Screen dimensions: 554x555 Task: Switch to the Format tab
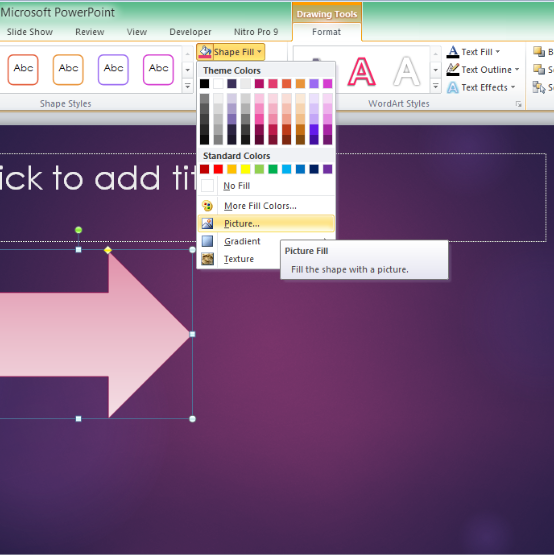coord(326,32)
